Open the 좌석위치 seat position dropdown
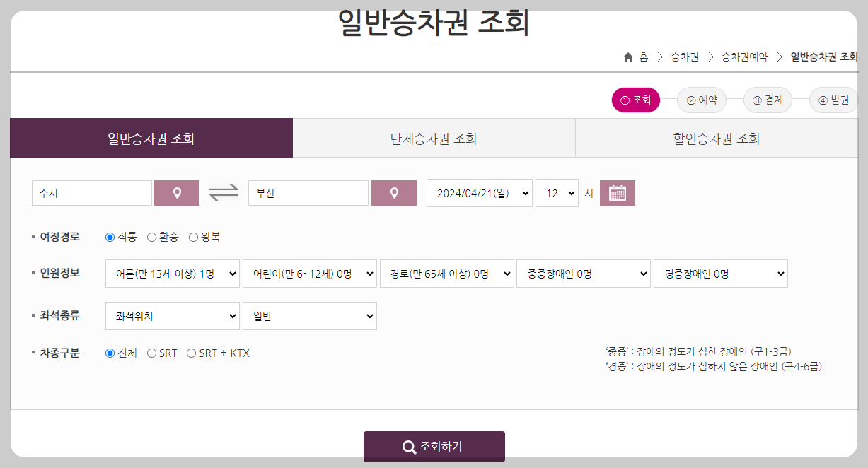Image resolution: width=868 pixels, height=468 pixels. [173, 315]
